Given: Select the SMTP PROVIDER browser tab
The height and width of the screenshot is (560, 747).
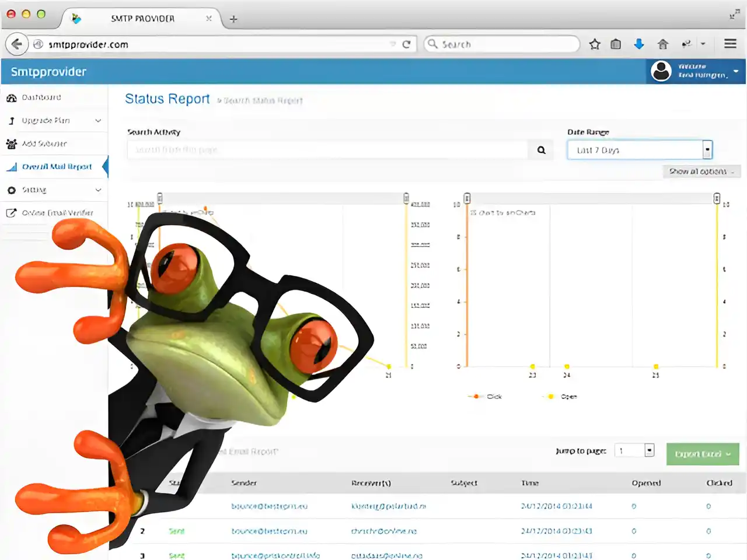Looking at the screenshot, I should click(x=142, y=19).
